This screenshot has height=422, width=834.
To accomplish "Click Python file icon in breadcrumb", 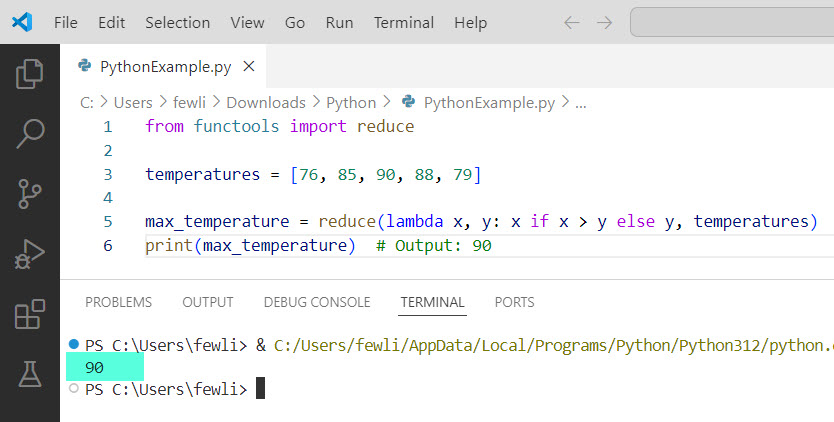I will point(408,101).
